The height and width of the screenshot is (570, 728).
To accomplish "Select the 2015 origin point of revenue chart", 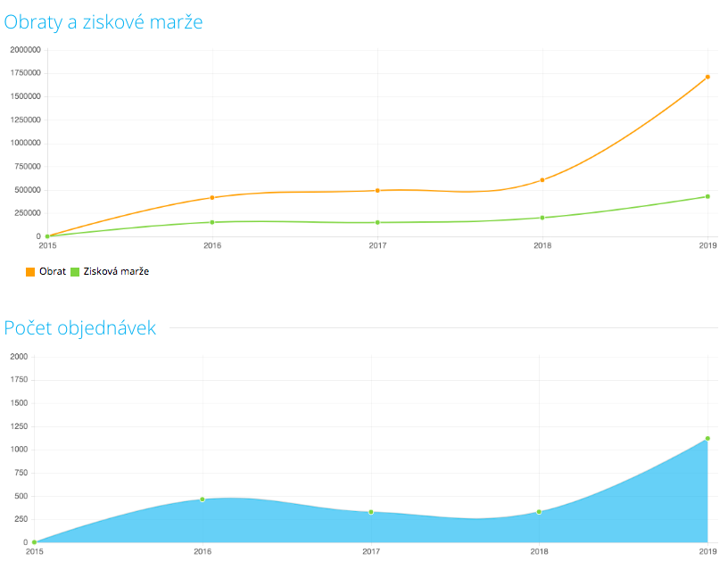I will coord(47,236).
